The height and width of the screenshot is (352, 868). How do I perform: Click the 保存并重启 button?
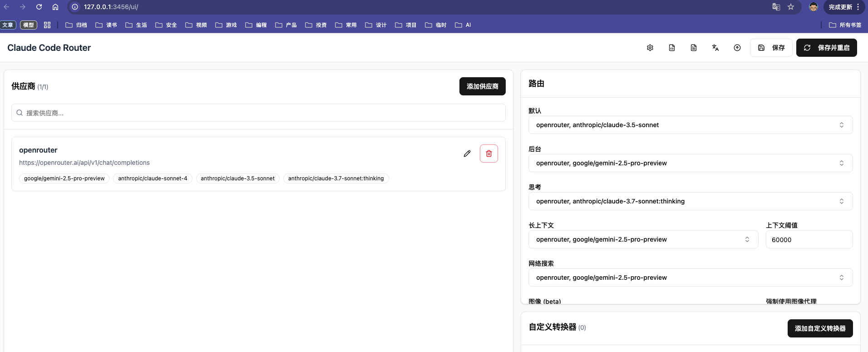click(x=826, y=48)
